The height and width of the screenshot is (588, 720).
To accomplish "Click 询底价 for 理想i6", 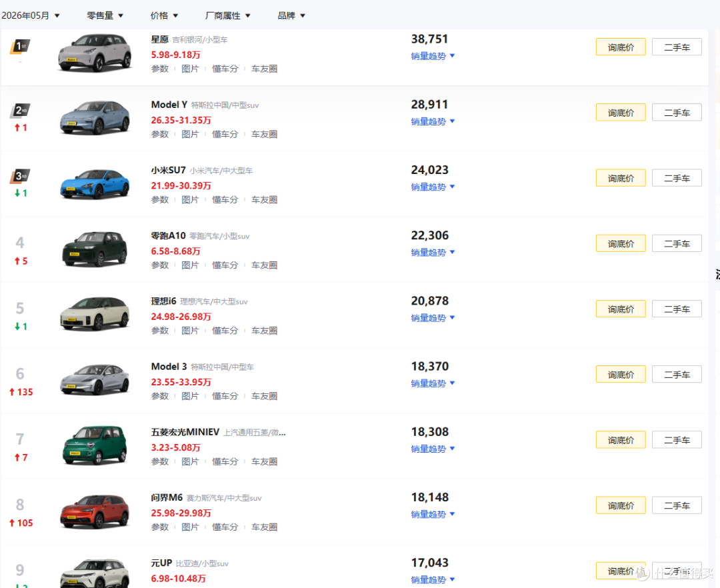I will 621,309.
